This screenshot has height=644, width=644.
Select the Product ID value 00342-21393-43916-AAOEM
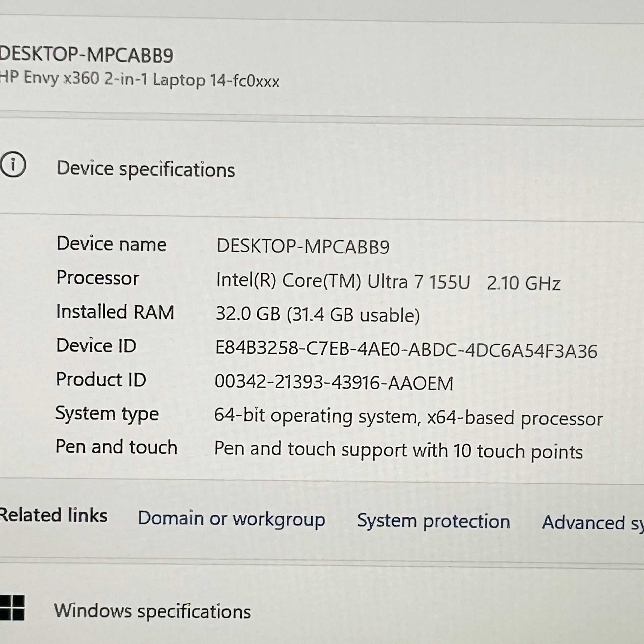[334, 383]
